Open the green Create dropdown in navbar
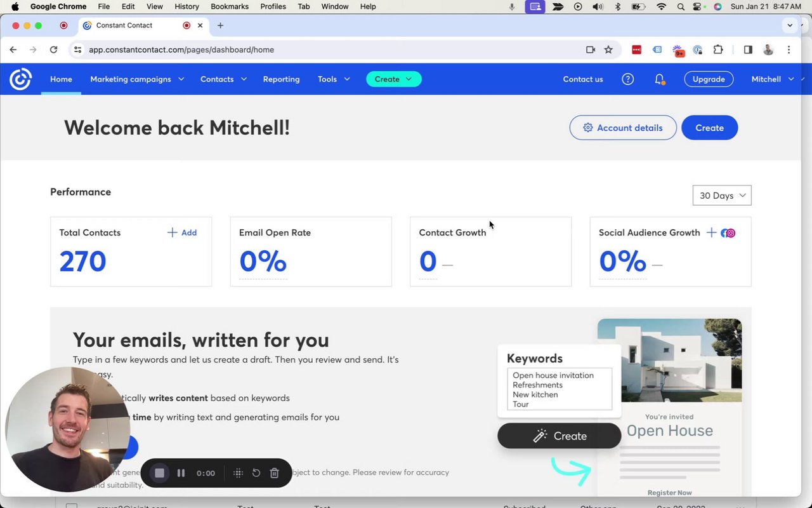The image size is (812, 508). (x=393, y=79)
